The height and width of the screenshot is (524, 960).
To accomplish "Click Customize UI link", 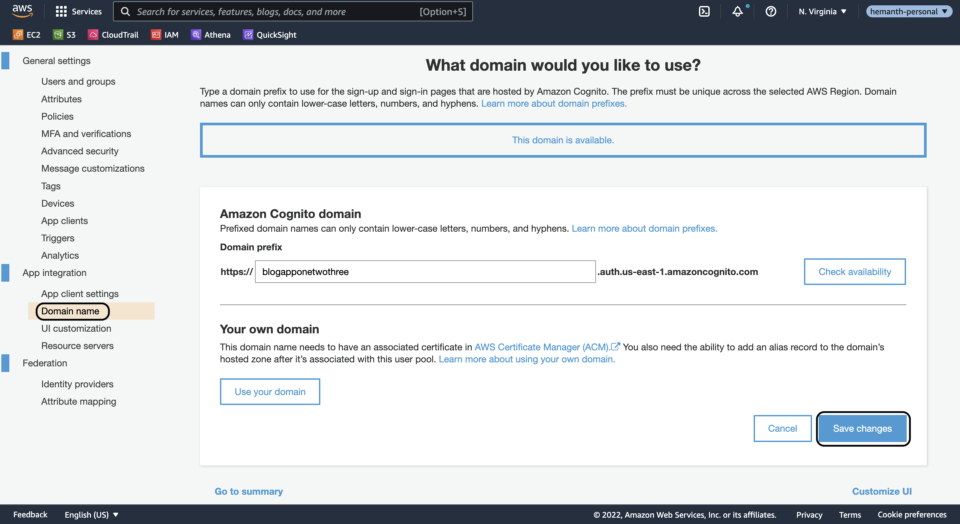I will tap(882, 492).
